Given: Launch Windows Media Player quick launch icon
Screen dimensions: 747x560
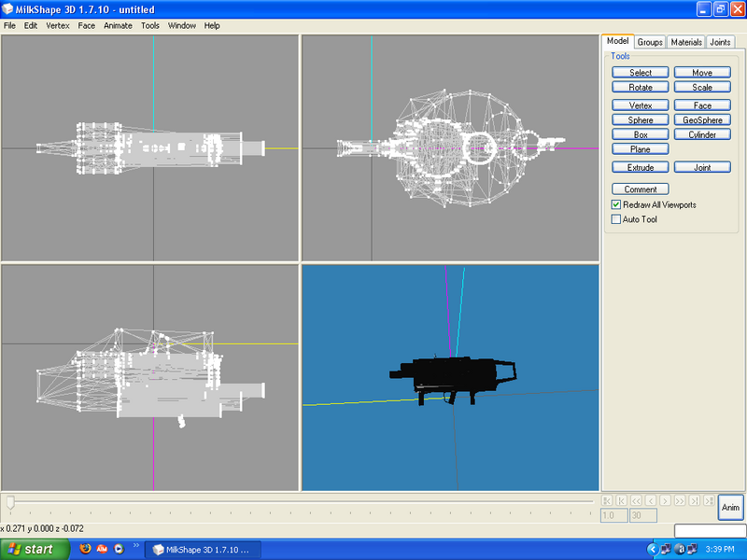Looking at the screenshot, I should coord(119,549).
